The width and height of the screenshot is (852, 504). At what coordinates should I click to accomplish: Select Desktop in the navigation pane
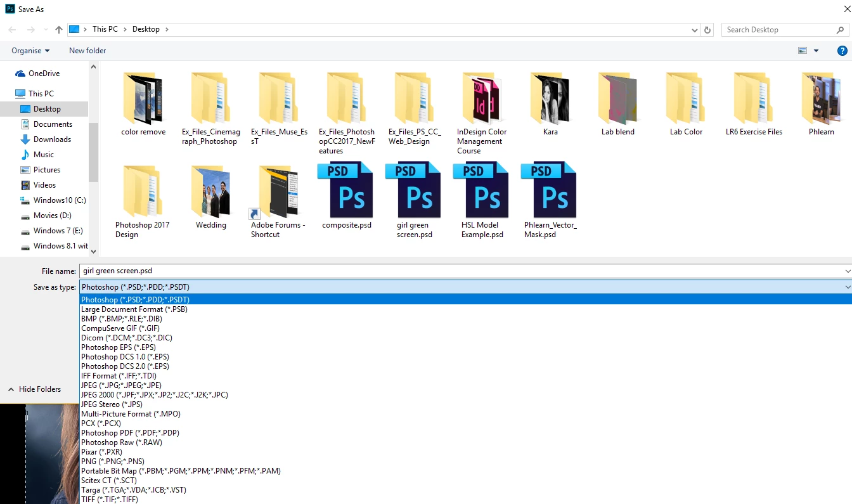[x=44, y=109]
